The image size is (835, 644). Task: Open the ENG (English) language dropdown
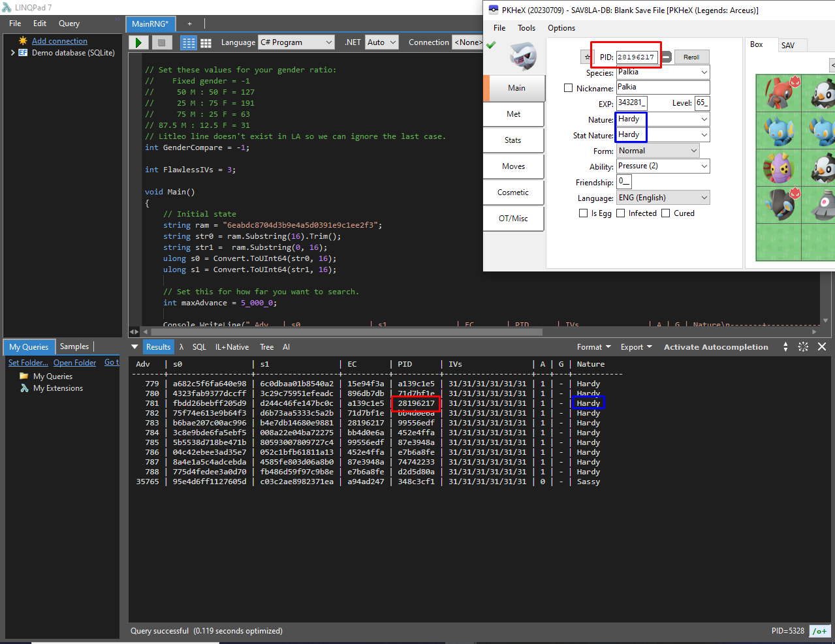(x=663, y=198)
